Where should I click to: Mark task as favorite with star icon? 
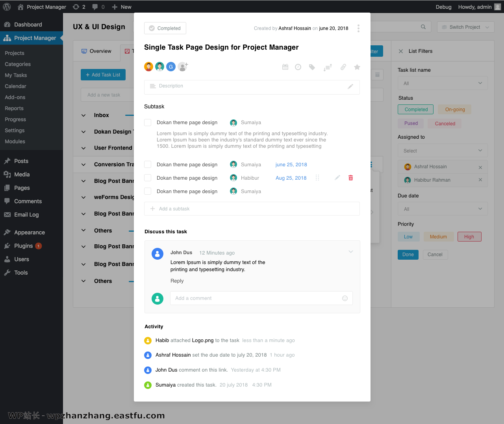(x=357, y=67)
